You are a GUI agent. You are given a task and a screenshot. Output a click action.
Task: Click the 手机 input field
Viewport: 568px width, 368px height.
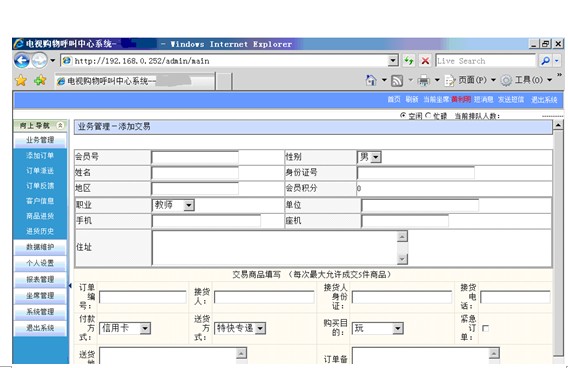pyautogui.click(x=206, y=221)
